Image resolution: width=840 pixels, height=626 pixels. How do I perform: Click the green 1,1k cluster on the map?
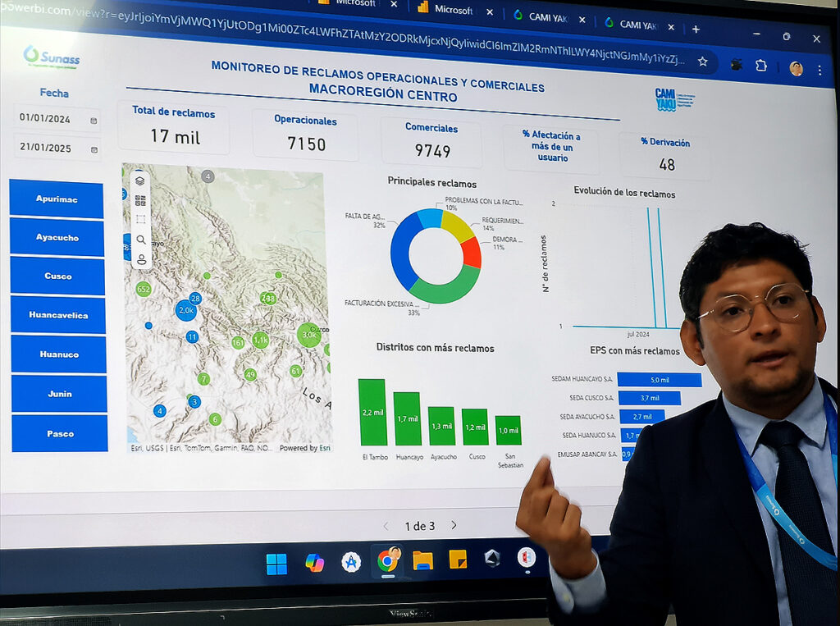click(260, 340)
